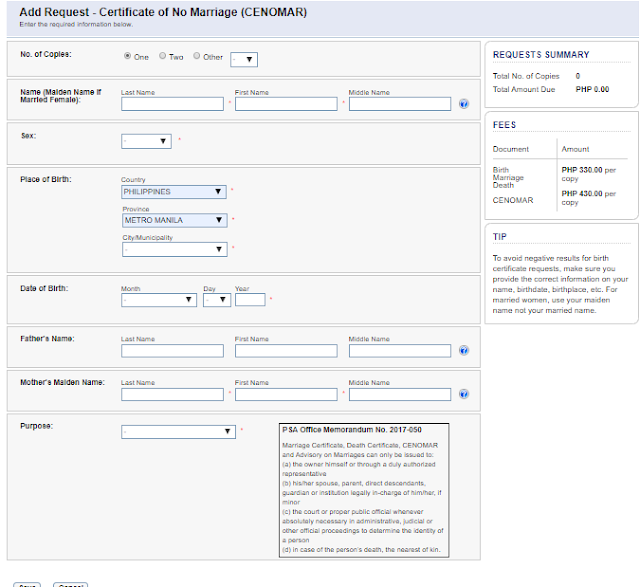This screenshot has width=640, height=587.
Task: Click Father's Middle Name input field
Action: (x=400, y=351)
